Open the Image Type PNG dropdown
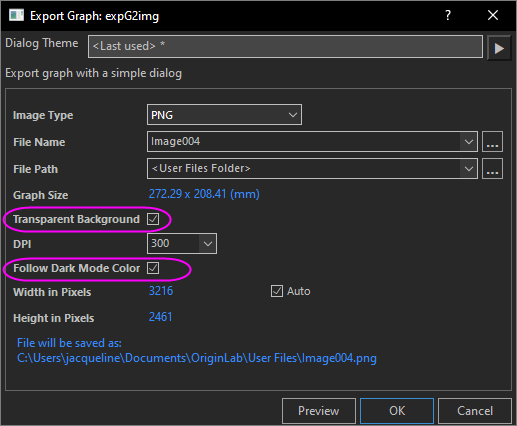517x426 pixels. pyautogui.click(x=224, y=115)
